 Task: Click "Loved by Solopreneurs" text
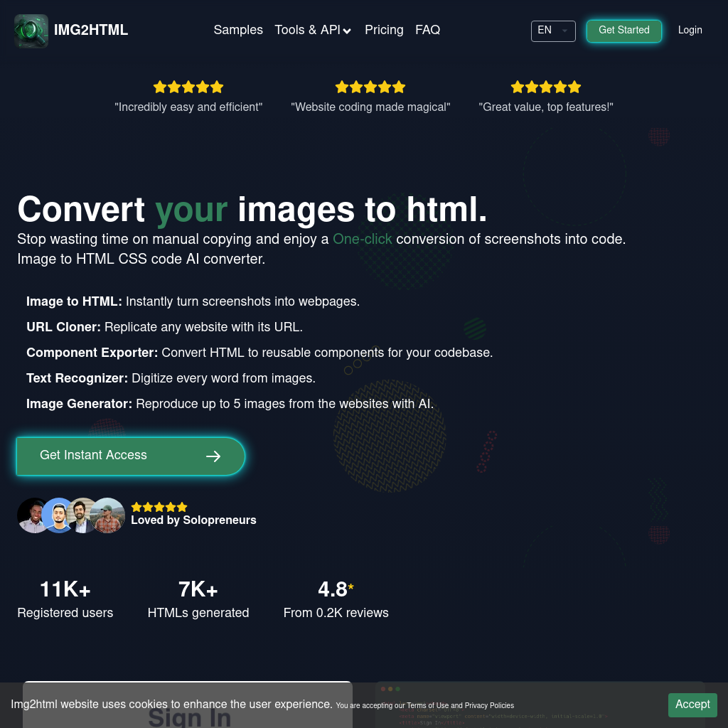tap(193, 520)
